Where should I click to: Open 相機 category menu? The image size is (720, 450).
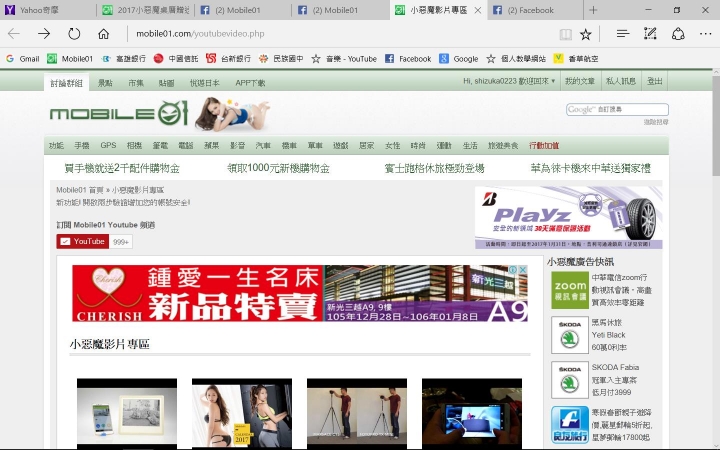pos(134,146)
